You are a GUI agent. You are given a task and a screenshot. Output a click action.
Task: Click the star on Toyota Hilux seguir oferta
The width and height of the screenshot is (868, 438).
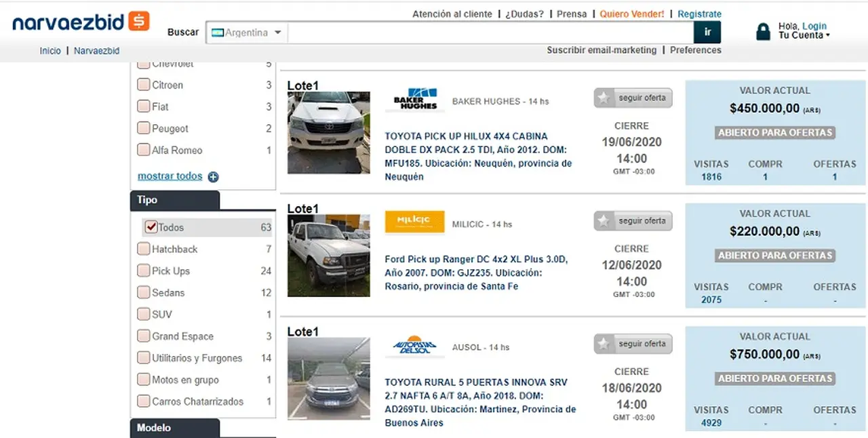click(604, 98)
